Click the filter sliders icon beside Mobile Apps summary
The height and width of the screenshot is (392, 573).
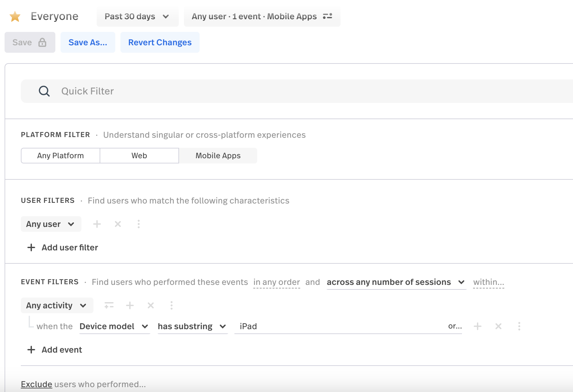(327, 16)
